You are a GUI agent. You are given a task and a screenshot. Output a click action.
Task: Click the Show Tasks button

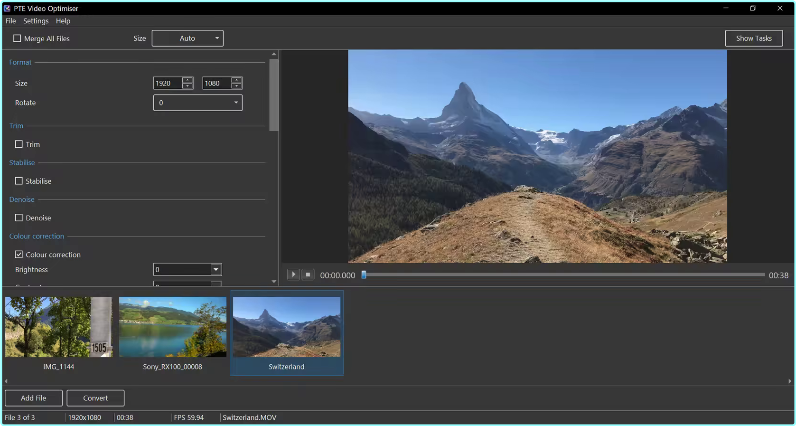tap(754, 39)
